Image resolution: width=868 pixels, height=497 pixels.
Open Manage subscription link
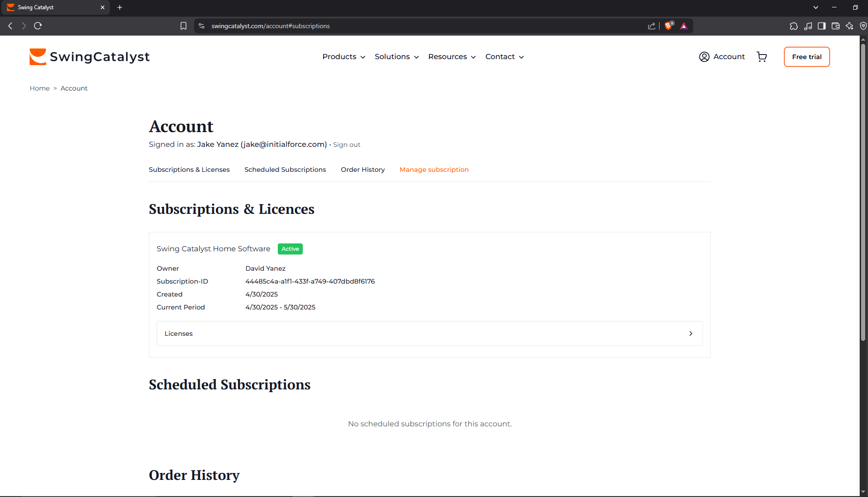point(434,170)
